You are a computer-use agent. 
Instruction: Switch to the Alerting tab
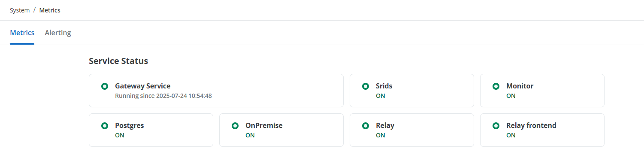click(58, 33)
